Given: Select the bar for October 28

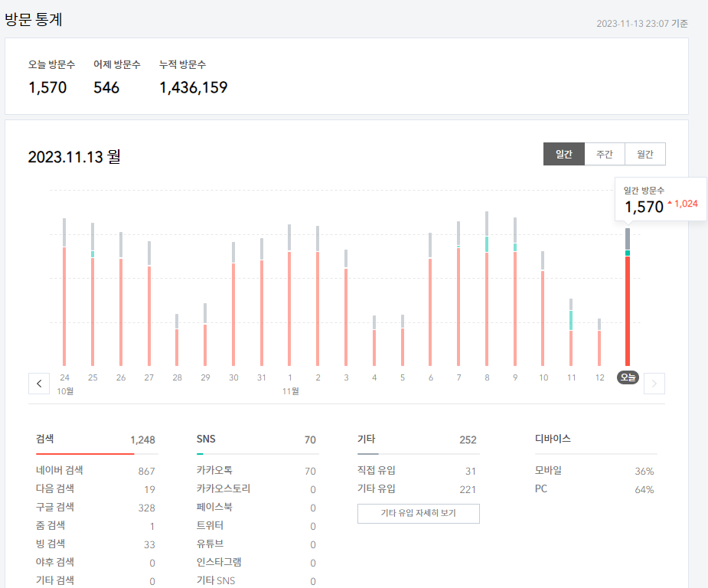Looking at the screenshot, I should coord(177,340).
